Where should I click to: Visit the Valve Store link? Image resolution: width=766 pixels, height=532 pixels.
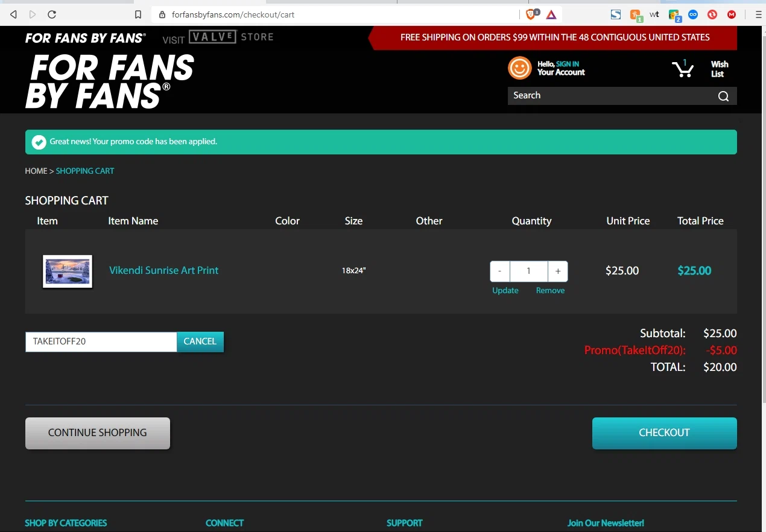pyautogui.click(x=218, y=38)
